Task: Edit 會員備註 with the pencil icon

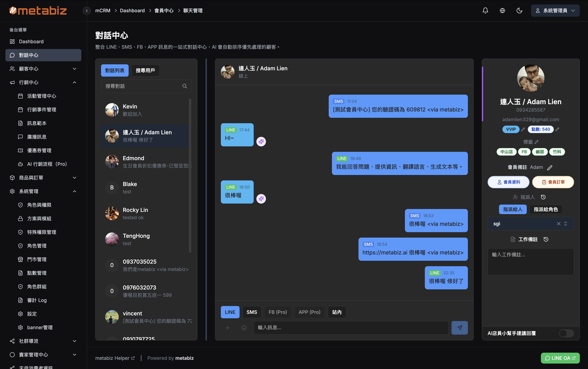Action: coord(550,167)
